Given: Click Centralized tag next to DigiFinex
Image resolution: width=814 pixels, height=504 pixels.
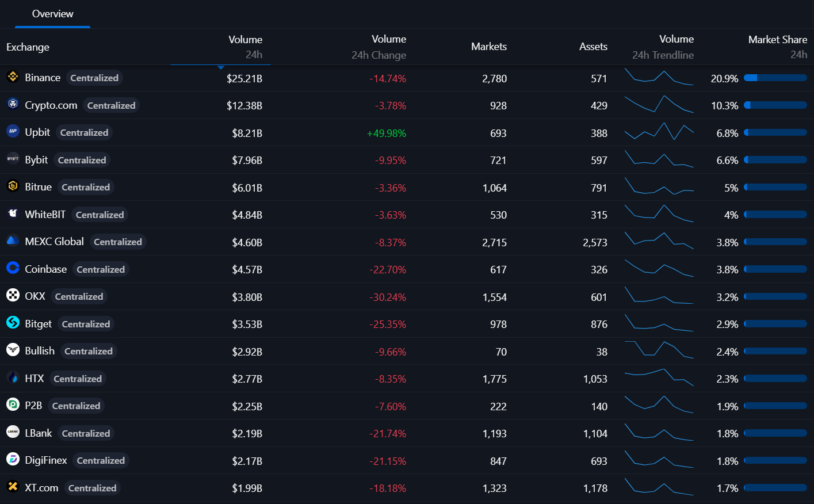Looking at the screenshot, I should 101,461.
